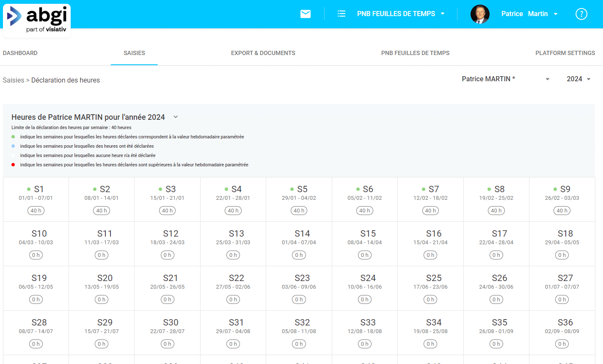Select week S5 cell
Image resolution: width=603 pixels, height=364 pixels.
click(x=299, y=199)
